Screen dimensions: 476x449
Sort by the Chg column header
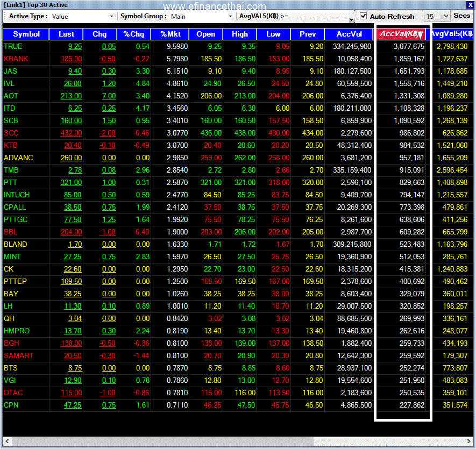pyautogui.click(x=100, y=34)
